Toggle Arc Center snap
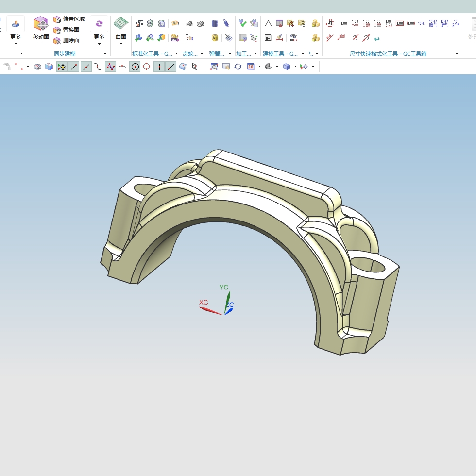 click(135, 67)
